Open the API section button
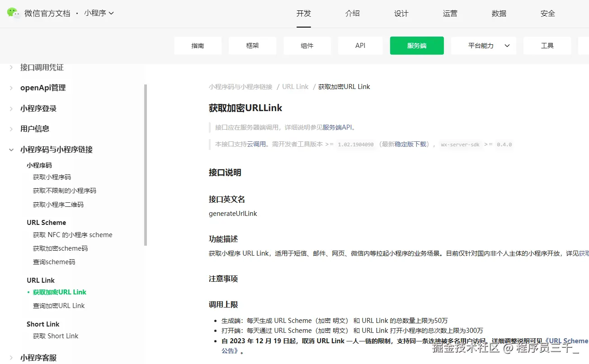 point(360,46)
